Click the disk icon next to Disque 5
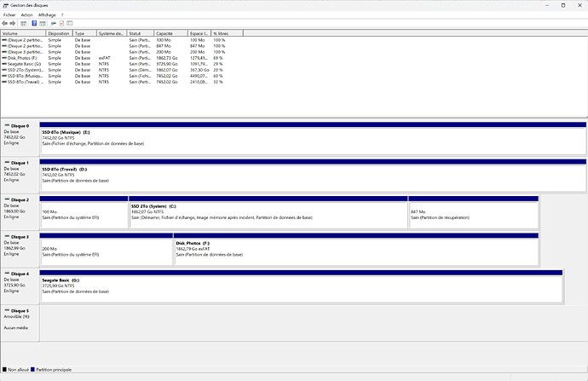 click(x=7, y=310)
